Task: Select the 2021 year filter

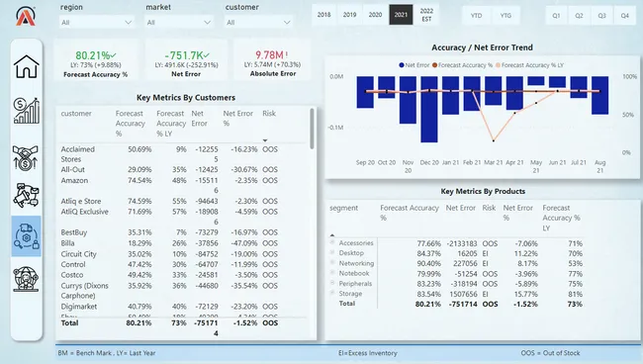Action: (x=401, y=15)
